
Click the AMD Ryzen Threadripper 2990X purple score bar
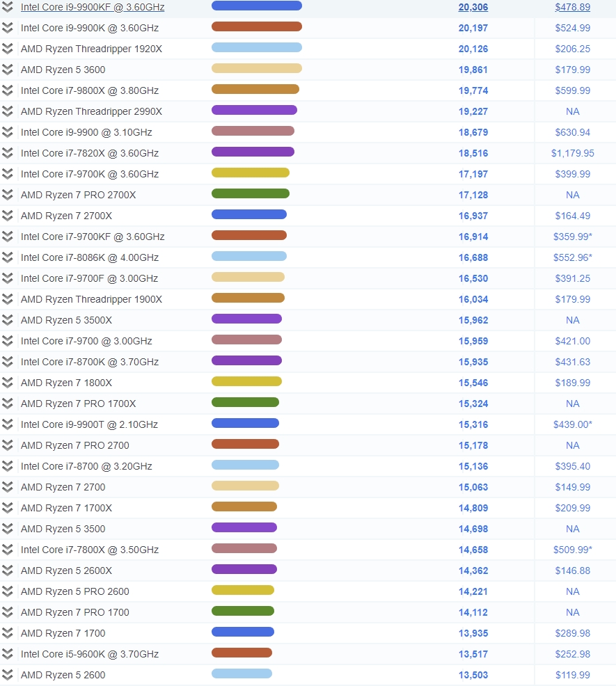point(254,110)
